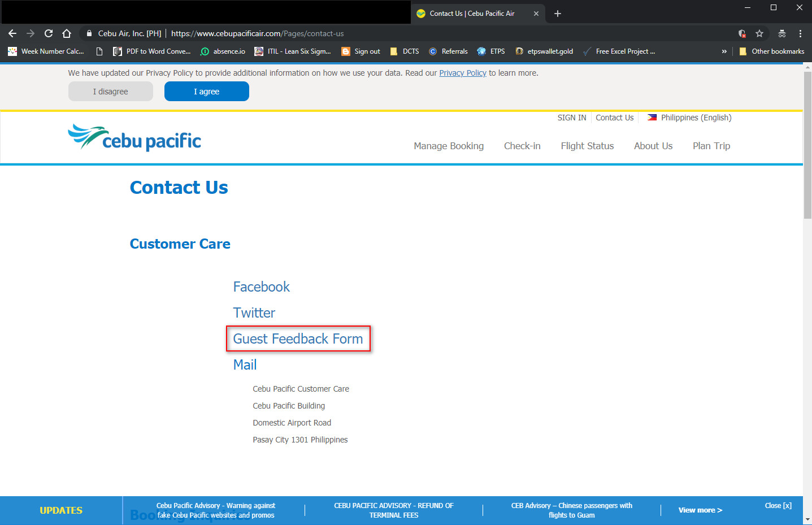Open the Plan Trip menu

coord(711,146)
